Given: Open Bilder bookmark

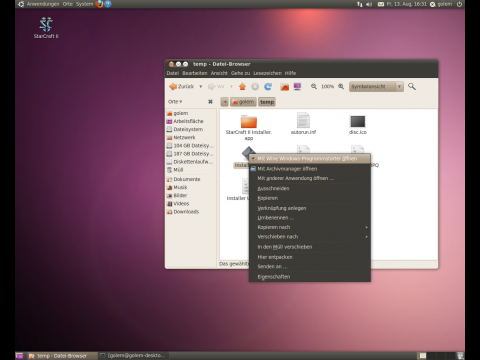Looking at the screenshot, I should [x=191, y=195].
